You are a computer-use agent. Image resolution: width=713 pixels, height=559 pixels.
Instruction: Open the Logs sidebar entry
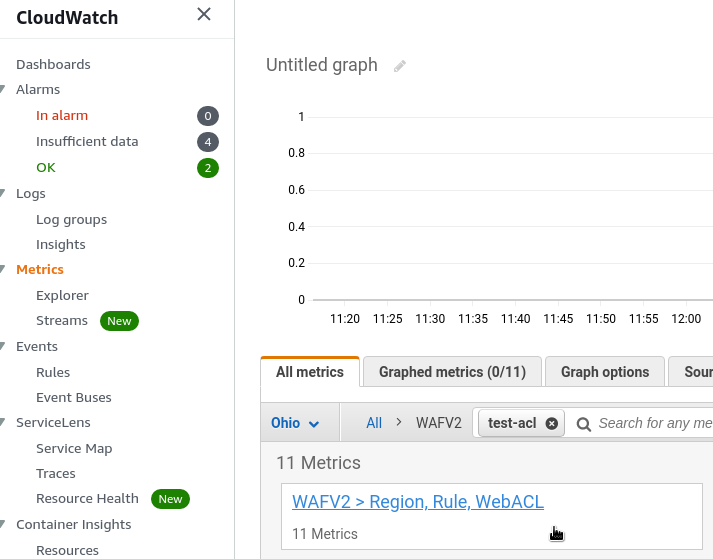click(30, 193)
